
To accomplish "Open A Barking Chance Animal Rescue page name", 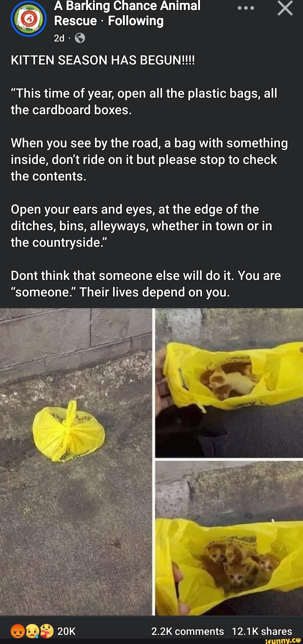I will [x=127, y=13].
